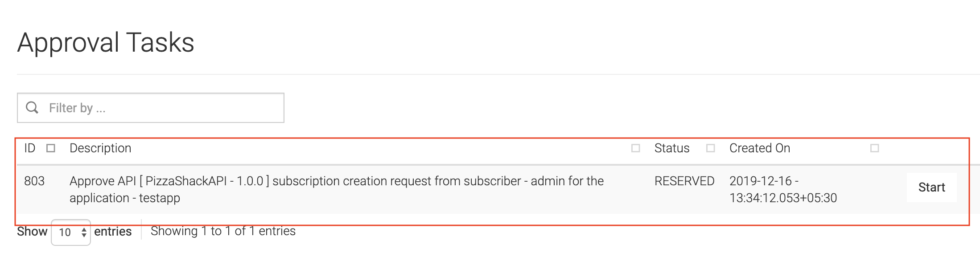Toggle the Description column header checkbox
This screenshot has height=269, width=980.
(x=634, y=148)
